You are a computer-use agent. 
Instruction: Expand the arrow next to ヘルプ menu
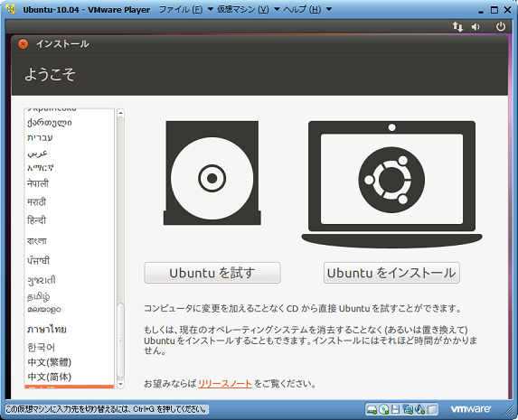pos(329,9)
